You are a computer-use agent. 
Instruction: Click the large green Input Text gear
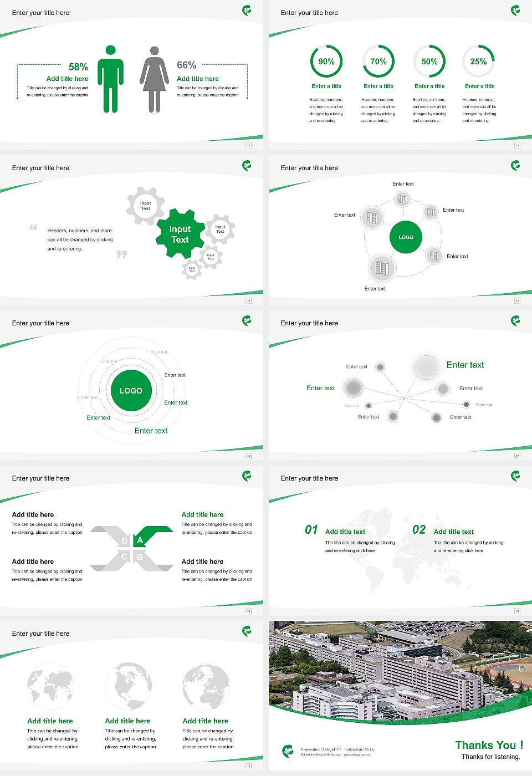click(180, 234)
